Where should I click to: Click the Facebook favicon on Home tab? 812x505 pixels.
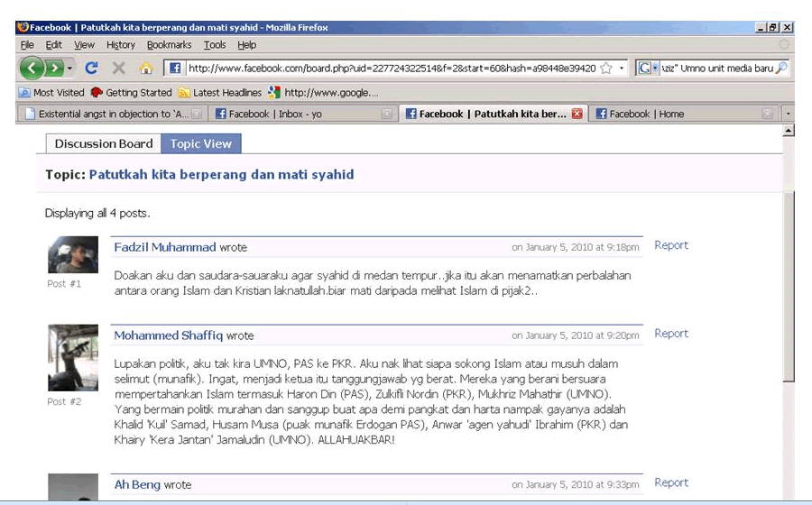[601, 114]
